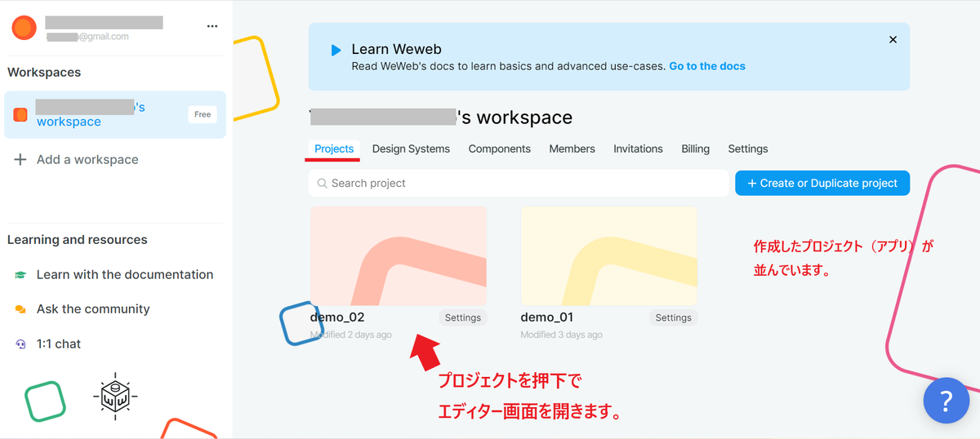Click the WeWeb cube logo icon
This screenshot has height=439, width=980.
115,398
